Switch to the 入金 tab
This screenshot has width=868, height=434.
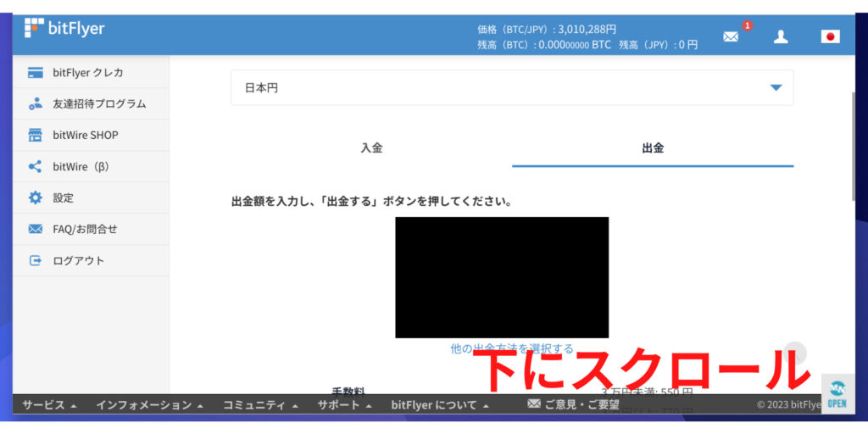(x=371, y=148)
